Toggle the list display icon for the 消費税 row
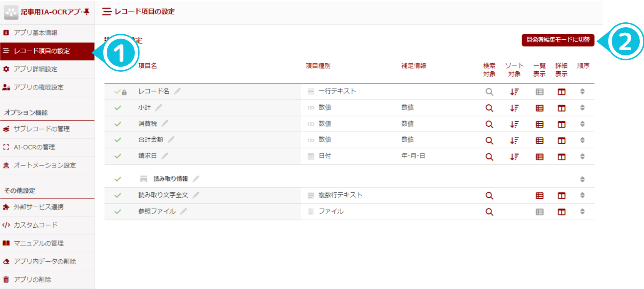 click(540, 124)
